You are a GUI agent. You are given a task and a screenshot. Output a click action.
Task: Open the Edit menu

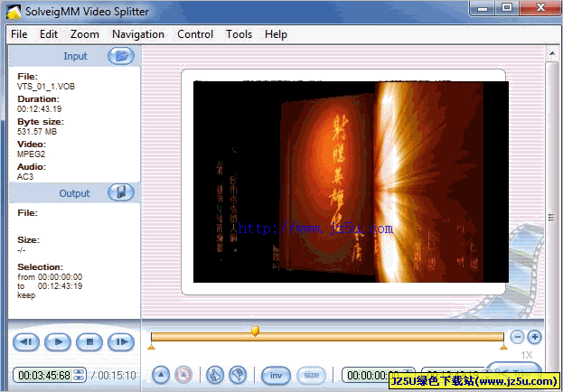(x=49, y=34)
